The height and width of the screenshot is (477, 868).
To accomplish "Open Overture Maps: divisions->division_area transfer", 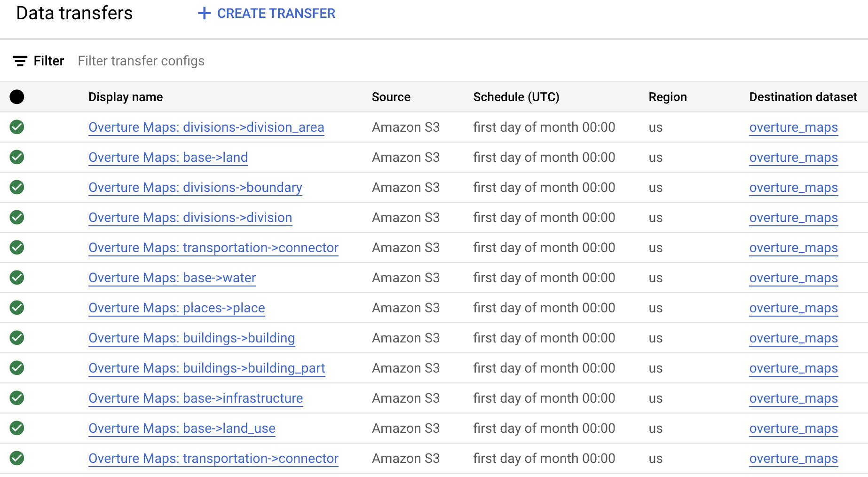I will coord(206,127).
